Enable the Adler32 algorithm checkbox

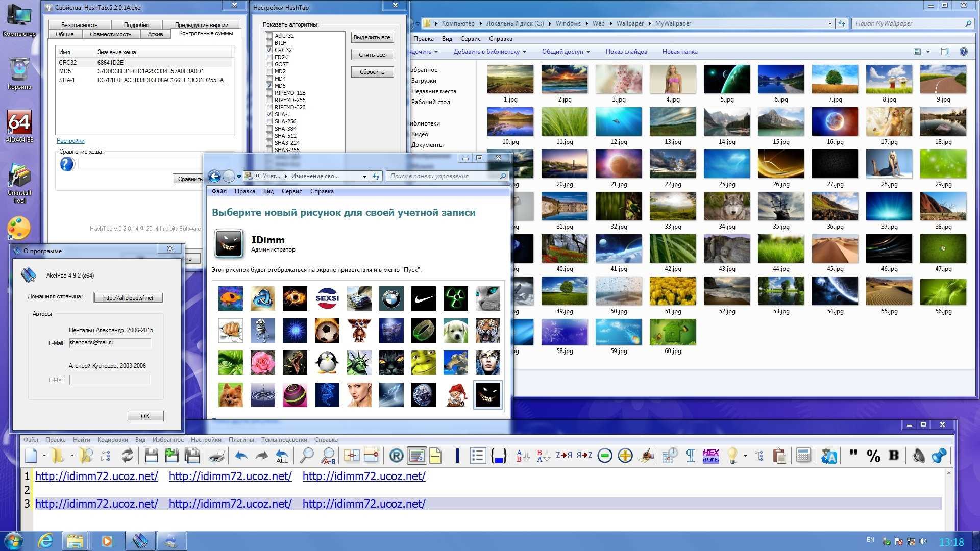coord(269,36)
